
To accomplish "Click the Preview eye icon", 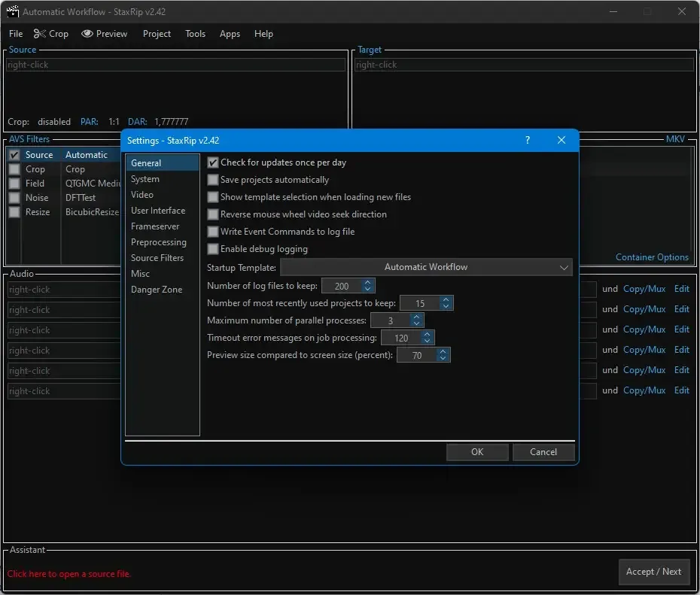I will (x=87, y=34).
